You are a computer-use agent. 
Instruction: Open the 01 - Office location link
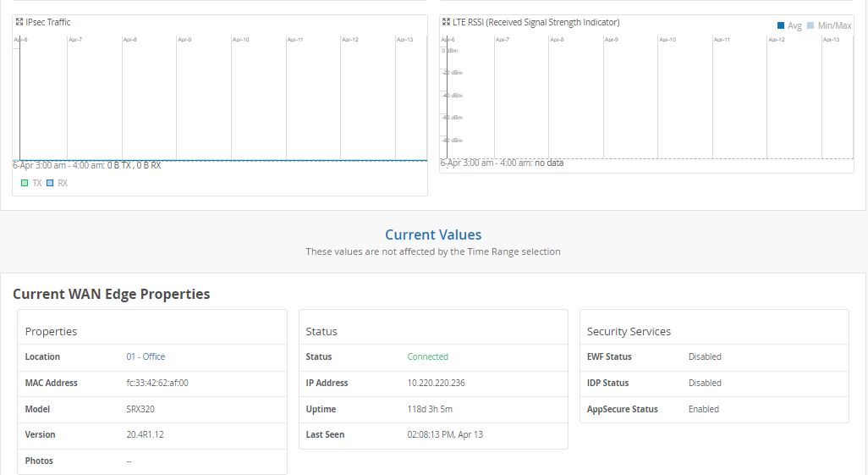[146, 357]
